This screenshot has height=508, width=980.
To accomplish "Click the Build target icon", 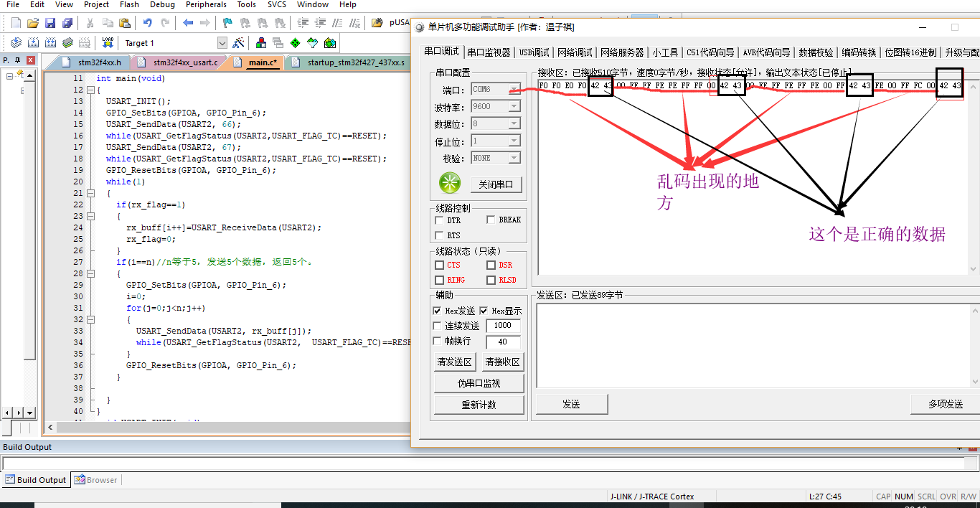I will click(x=33, y=43).
